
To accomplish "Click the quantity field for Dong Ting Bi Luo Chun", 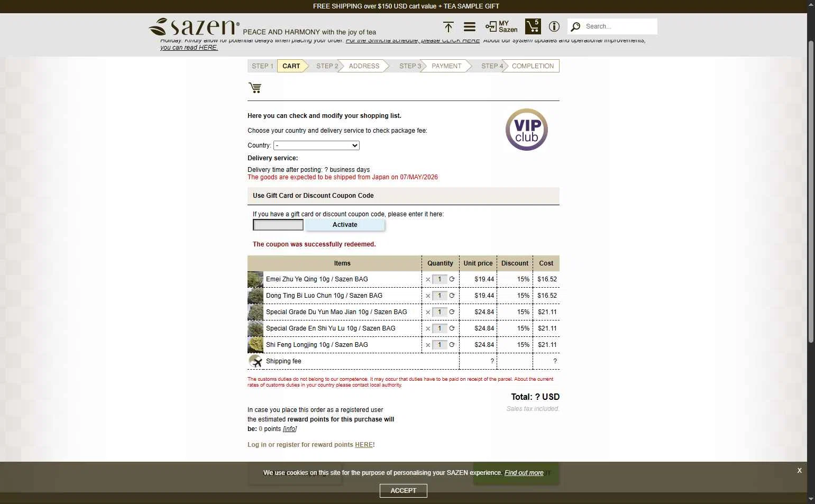I will 439,296.
